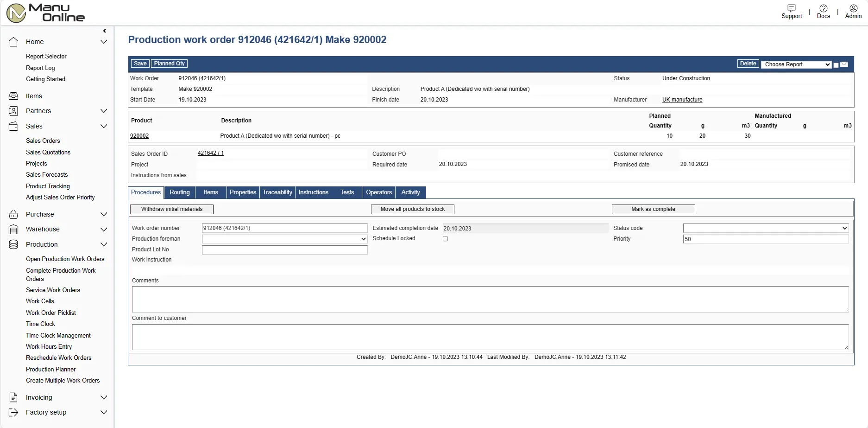Email the report using the envelope icon

pyautogui.click(x=844, y=64)
